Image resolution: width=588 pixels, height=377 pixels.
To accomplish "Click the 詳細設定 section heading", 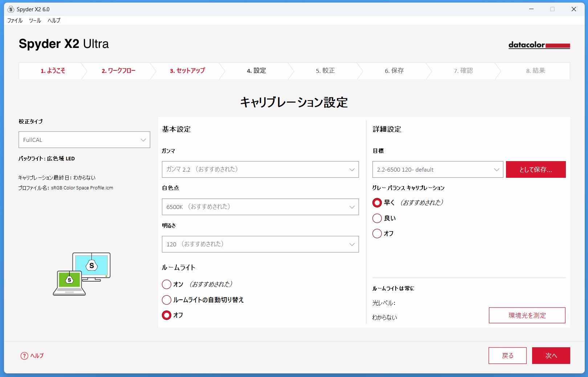I will pos(387,129).
